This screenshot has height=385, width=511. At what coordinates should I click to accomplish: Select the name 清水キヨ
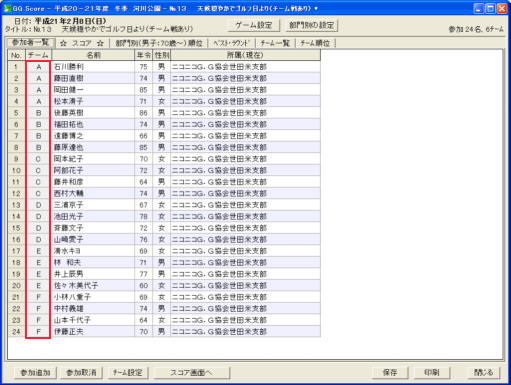pyautogui.click(x=67, y=251)
